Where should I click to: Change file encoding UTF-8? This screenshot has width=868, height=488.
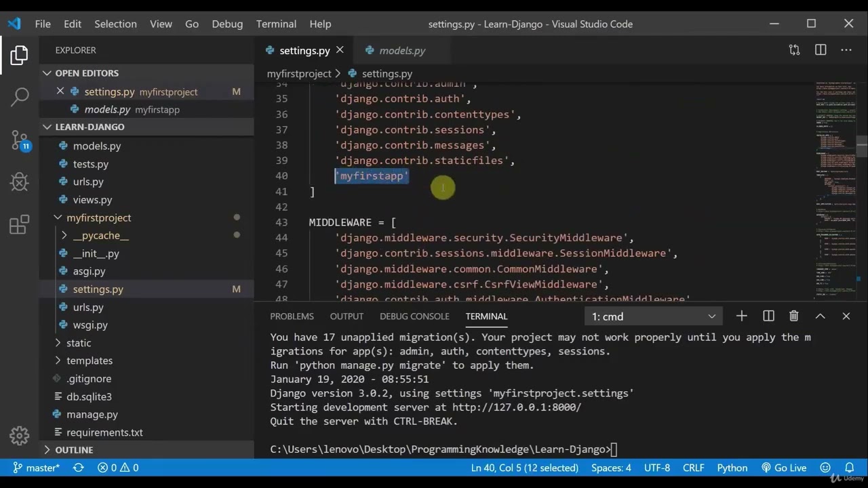(657, 468)
